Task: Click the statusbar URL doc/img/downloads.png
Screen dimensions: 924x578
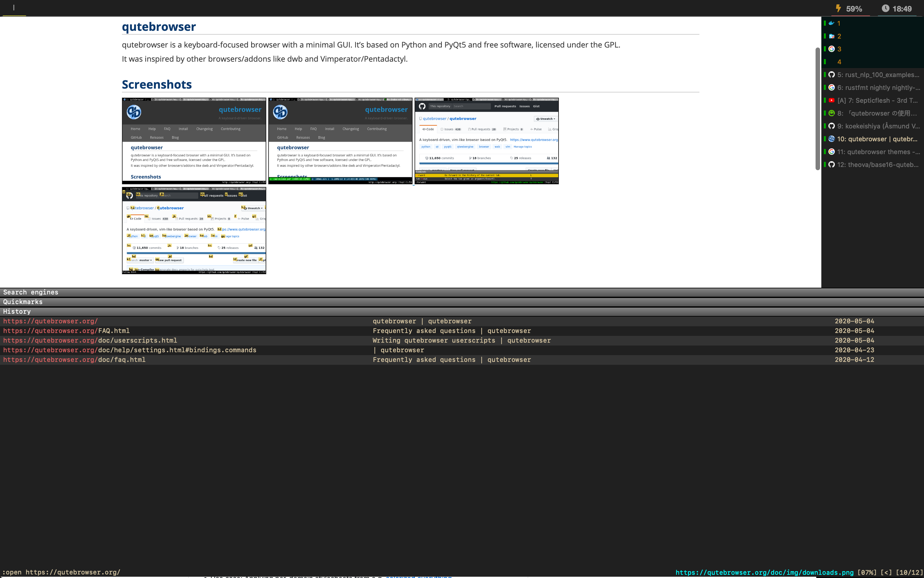Action: point(765,572)
